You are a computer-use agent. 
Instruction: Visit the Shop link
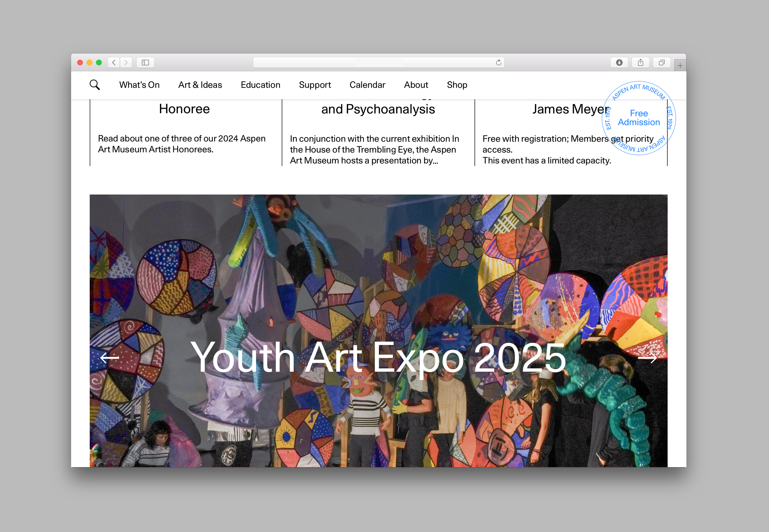[x=457, y=85]
